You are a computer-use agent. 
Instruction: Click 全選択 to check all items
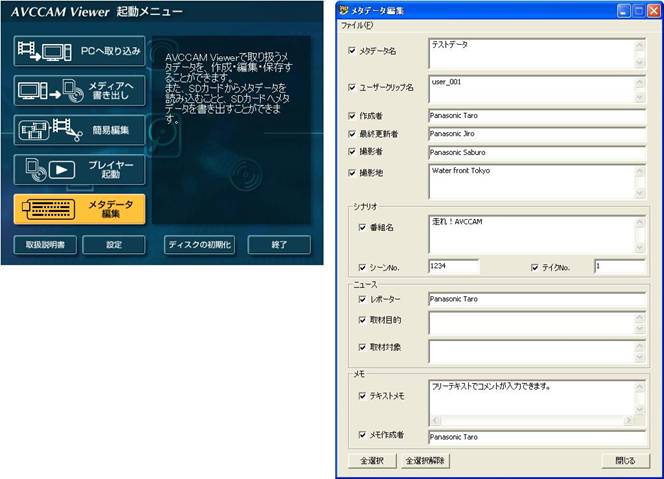pyautogui.click(x=372, y=461)
